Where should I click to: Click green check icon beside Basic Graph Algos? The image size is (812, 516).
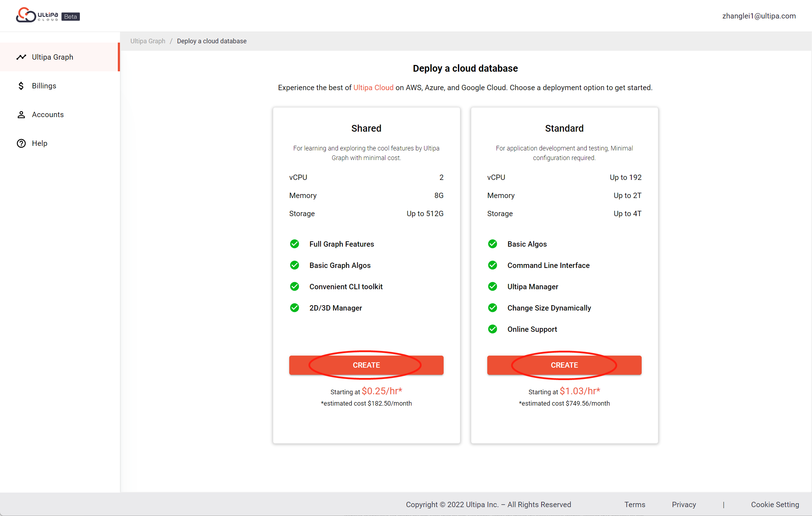295,265
